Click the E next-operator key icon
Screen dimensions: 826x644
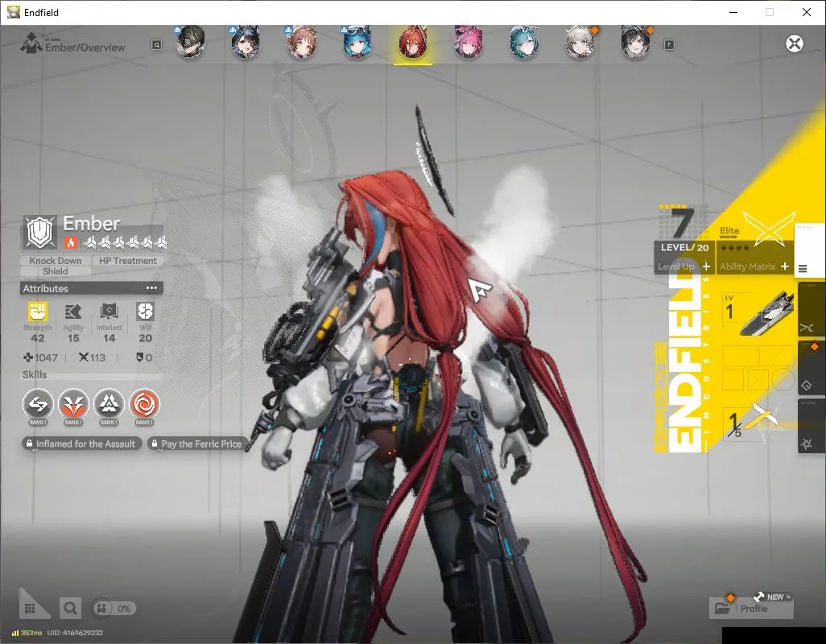coord(669,45)
